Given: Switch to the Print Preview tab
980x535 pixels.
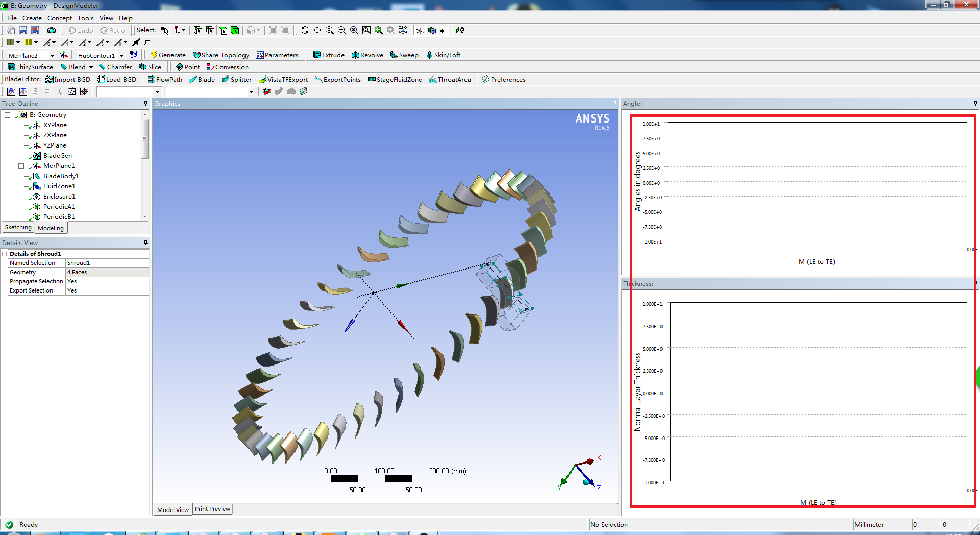Looking at the screenshot, I should point(212,509).
